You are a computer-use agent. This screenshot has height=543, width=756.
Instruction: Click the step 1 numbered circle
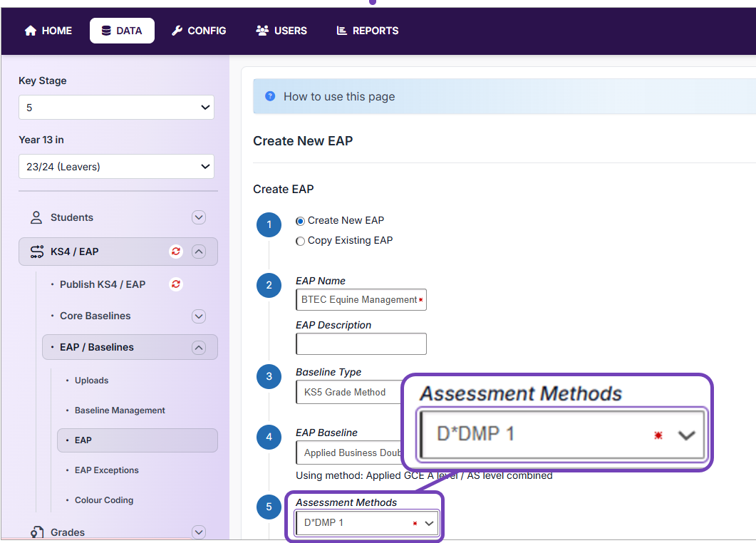[269, 225]
